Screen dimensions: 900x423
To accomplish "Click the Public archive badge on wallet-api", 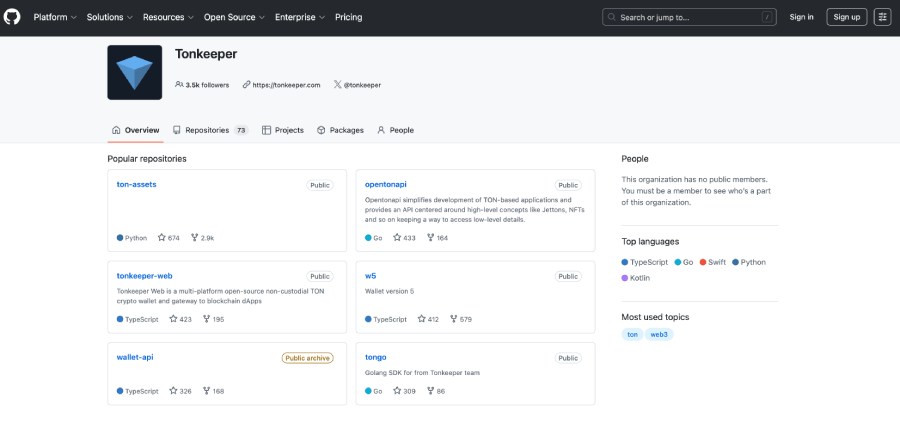I will [308, 358].
